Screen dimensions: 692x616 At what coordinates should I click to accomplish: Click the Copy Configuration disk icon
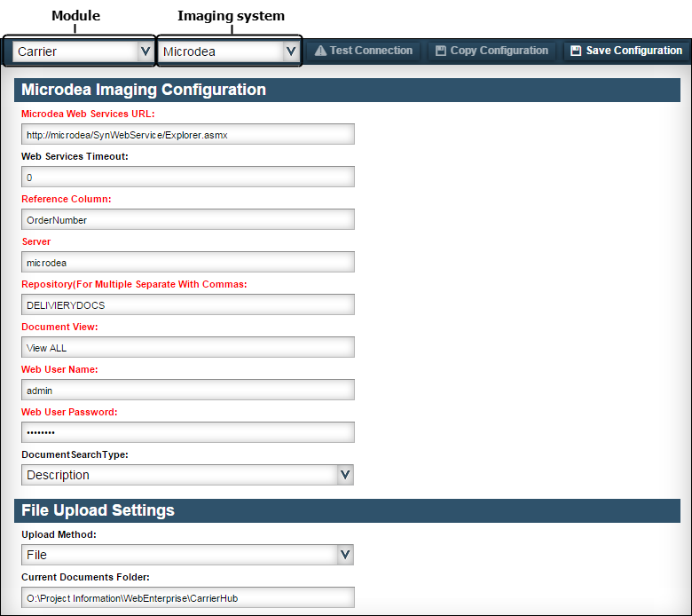[x=440, y=51]
